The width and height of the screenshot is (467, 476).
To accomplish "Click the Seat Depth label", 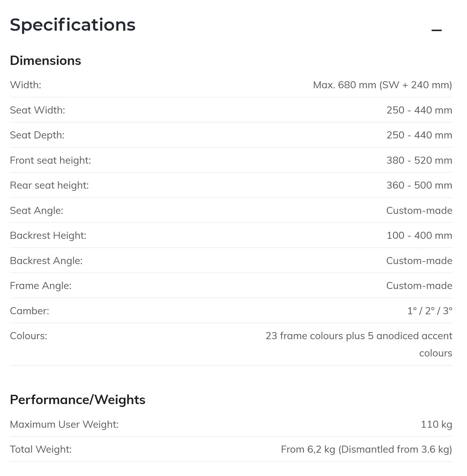I will click(x=37, y=135).
